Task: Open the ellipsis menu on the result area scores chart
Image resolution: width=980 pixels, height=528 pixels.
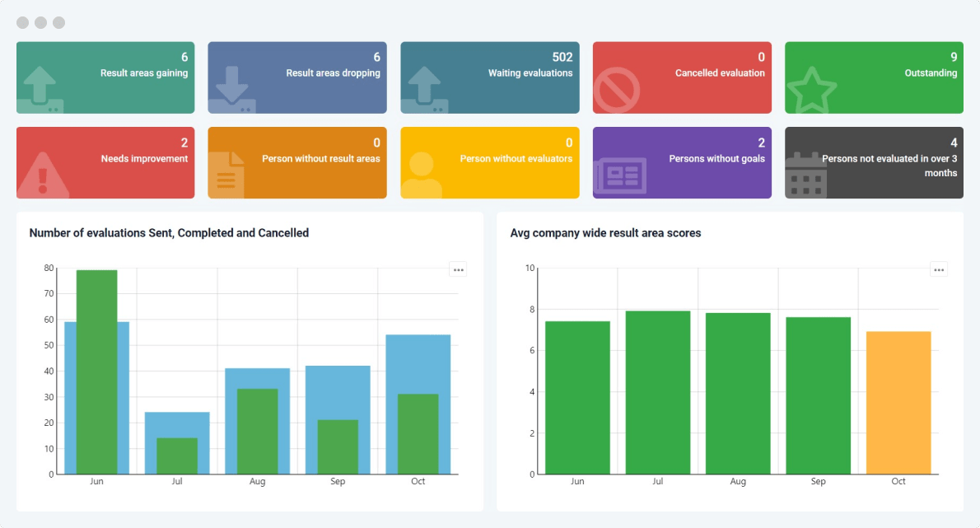Action: point(939,269)
